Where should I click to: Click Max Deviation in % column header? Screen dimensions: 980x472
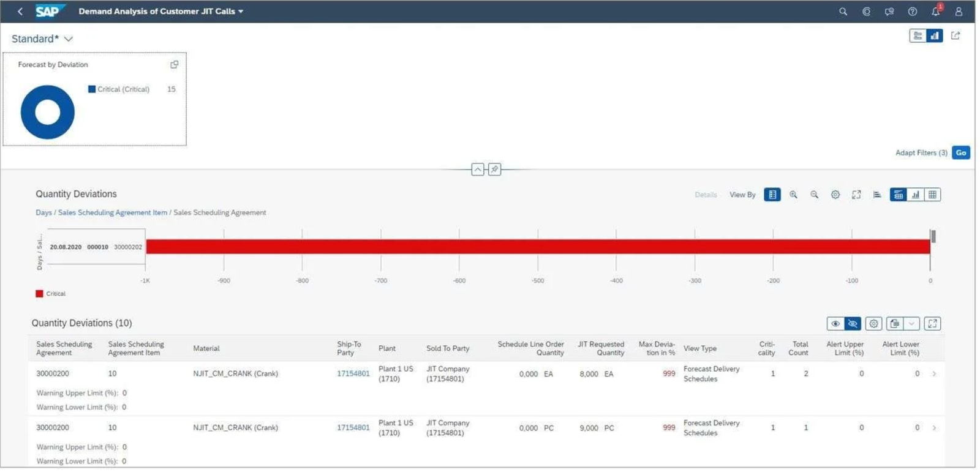657,348
